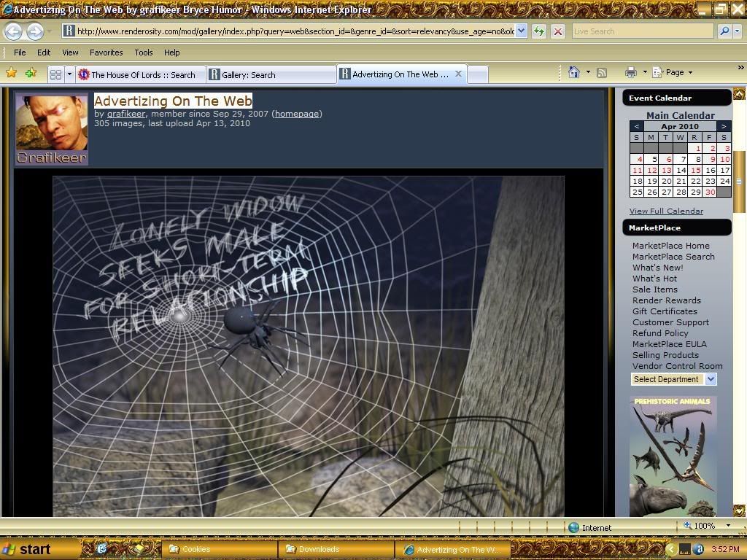The width and height of the screenshot is (747, 560).
Task: Go to next month in calendar
Action: click(723, 126)
